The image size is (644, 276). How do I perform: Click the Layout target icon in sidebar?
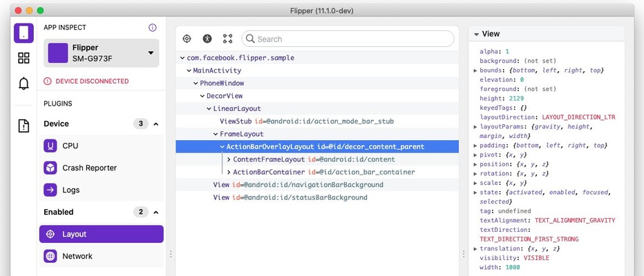click(50, 234)
